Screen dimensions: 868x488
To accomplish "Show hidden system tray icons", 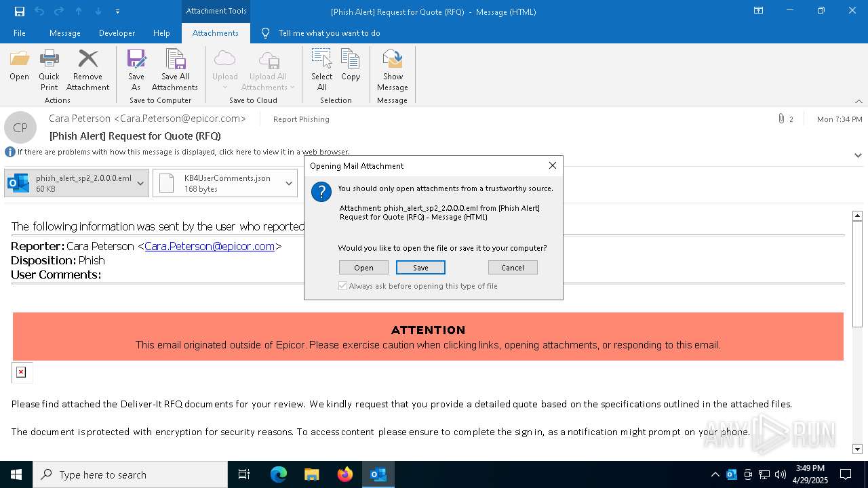I will (x=715, y=474).
